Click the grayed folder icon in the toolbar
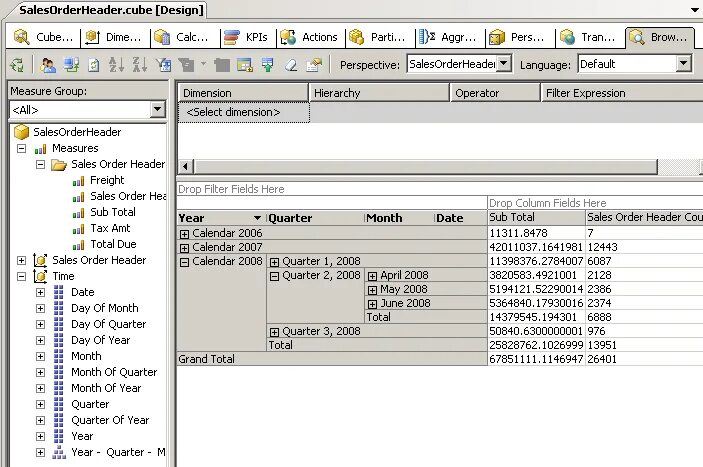Screen dimensions: 703x467 tap(221, 65)
